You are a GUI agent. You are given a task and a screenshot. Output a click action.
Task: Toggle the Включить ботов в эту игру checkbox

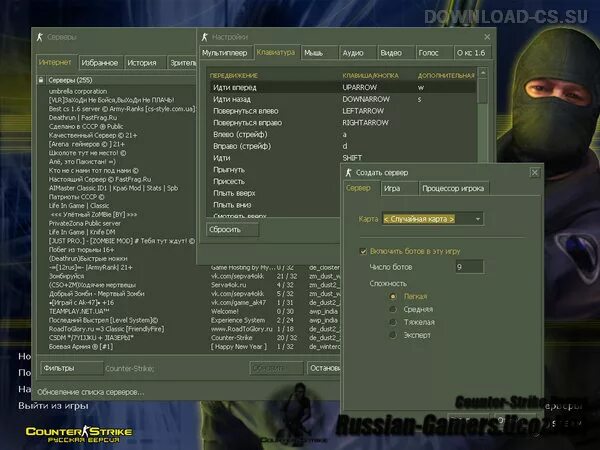pyautogui.click(x=363, y=251)
